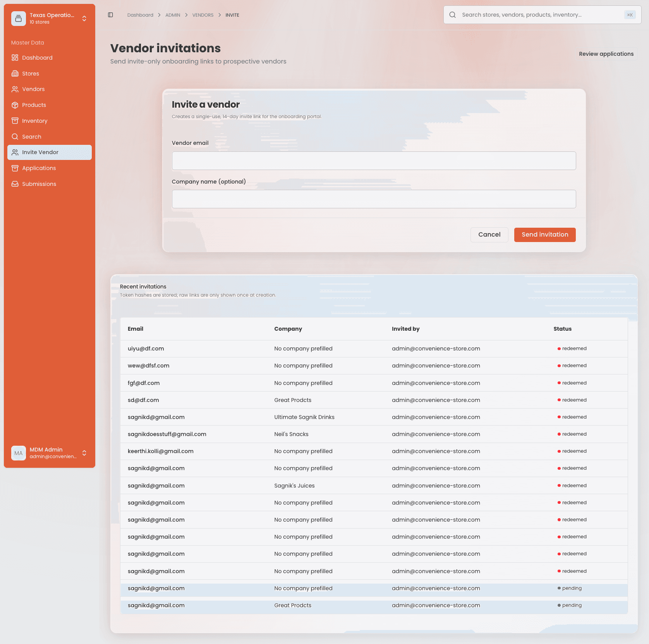Viewport: 649px width, 644px height.
Task: Open Review applications
Action: click(x=606, y=54)
